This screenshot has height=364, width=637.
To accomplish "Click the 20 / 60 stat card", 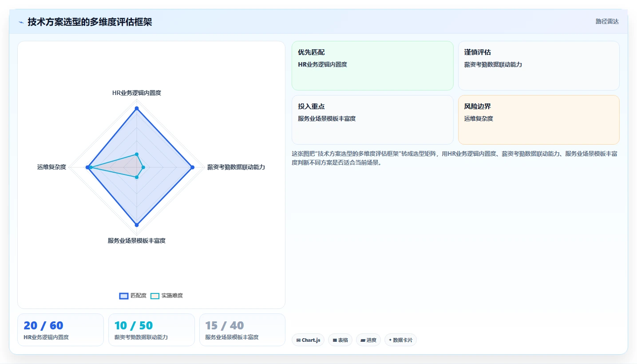I will tap(60, 330).
